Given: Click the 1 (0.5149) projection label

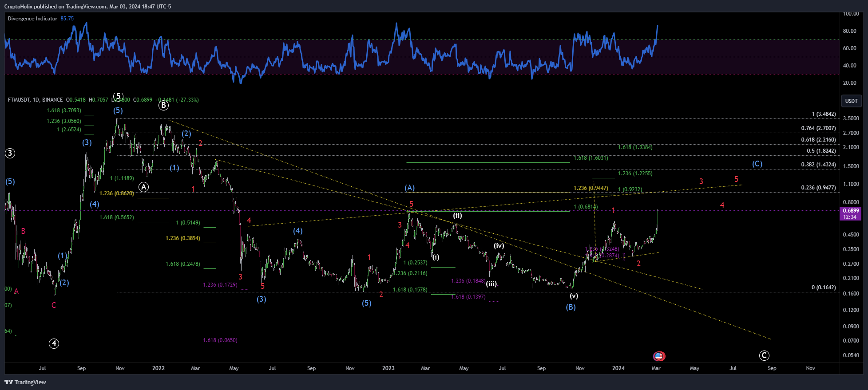Looking at the screenshot, I should pos(188,223).
